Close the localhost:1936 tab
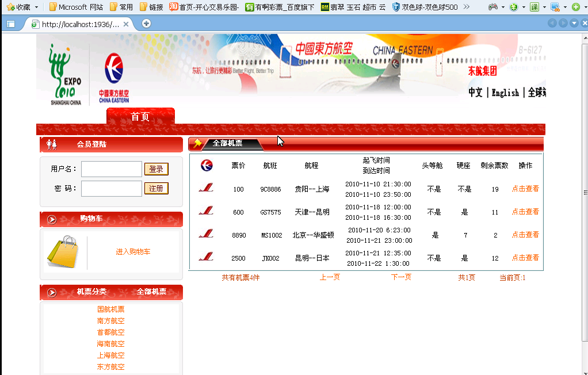588x375 pixels. [x=126, y=24]
